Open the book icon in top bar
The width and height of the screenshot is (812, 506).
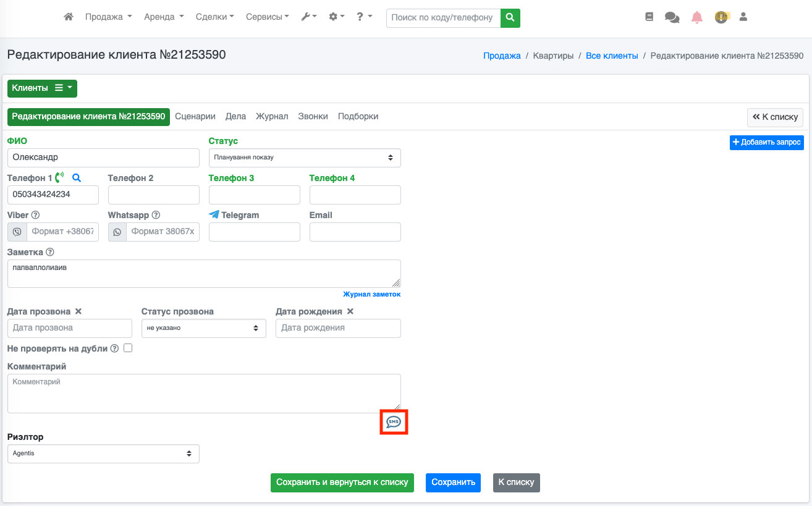(649, 17)
